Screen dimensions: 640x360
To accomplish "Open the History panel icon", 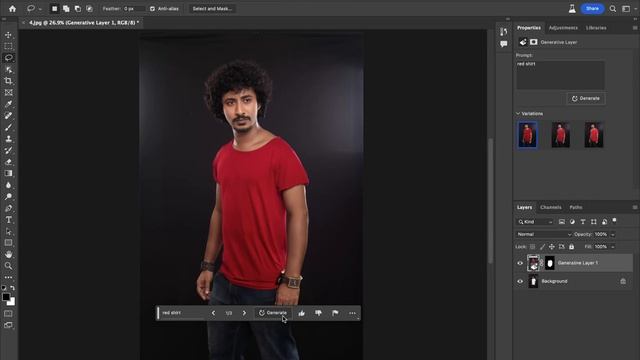I will click(504, 32).
